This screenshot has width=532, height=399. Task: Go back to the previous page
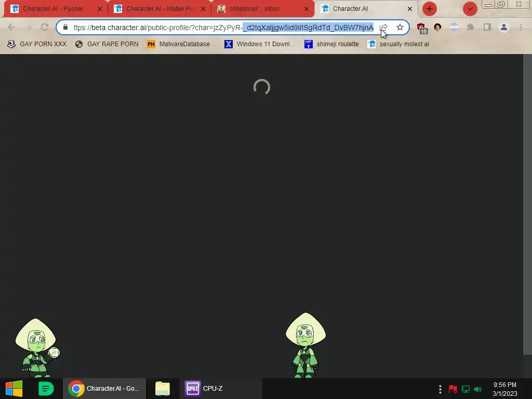[11, 27]
